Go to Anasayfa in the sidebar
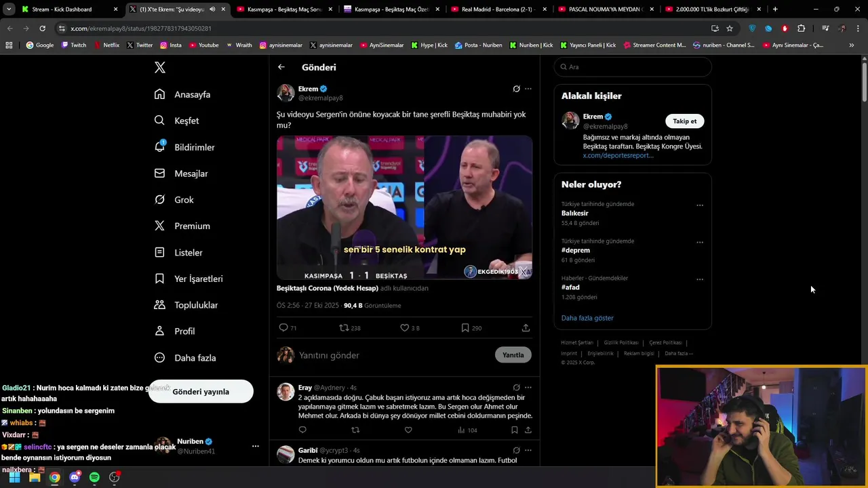This screenshot has height=488, width=868. coord(182,94)
